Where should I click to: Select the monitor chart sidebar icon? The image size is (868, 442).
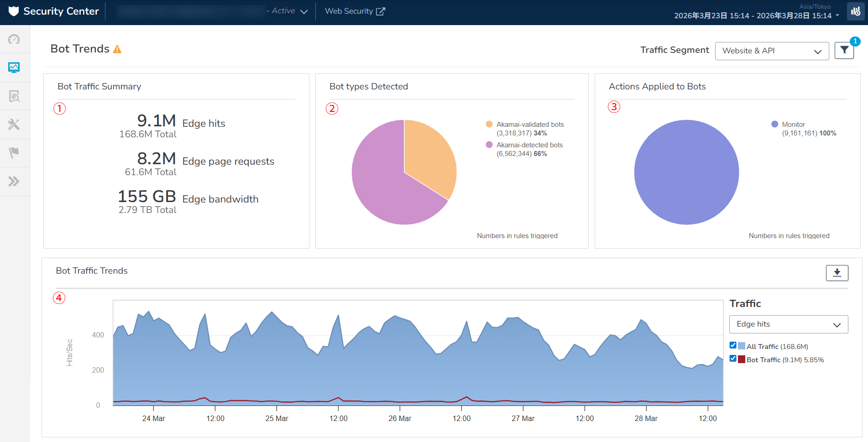click(14, 68)
